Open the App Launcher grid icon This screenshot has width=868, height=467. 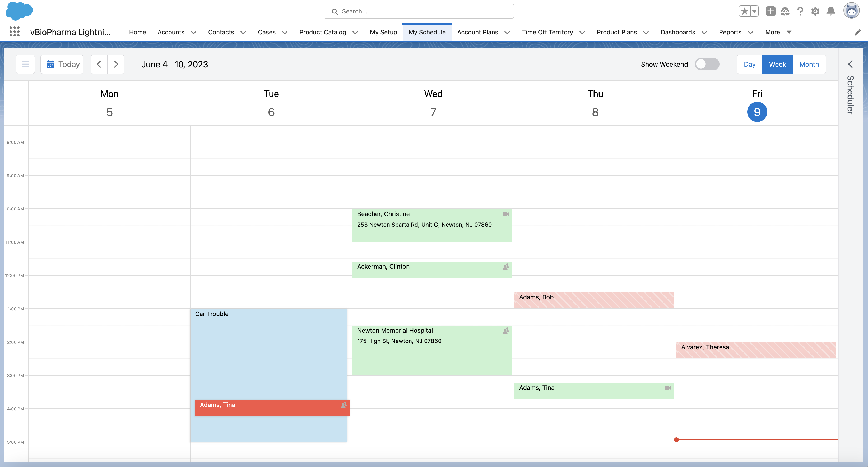pyautogui.click(x=14, y=32)
